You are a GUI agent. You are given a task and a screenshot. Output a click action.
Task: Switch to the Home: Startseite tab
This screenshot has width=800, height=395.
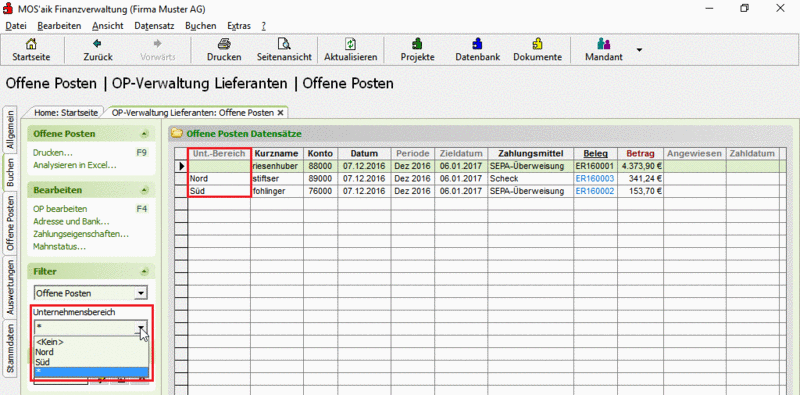point(64,113)
